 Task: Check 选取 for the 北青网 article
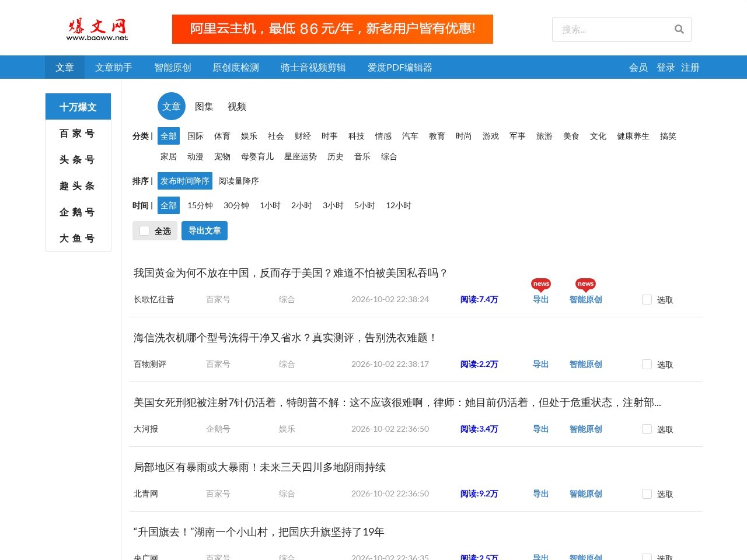click(647, 494)
